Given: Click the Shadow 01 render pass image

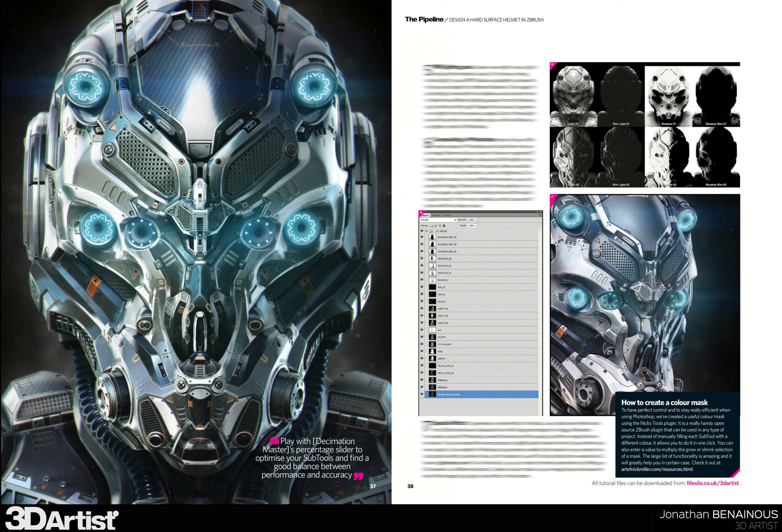Looking at the screenshot, I should tap(668, 96).
